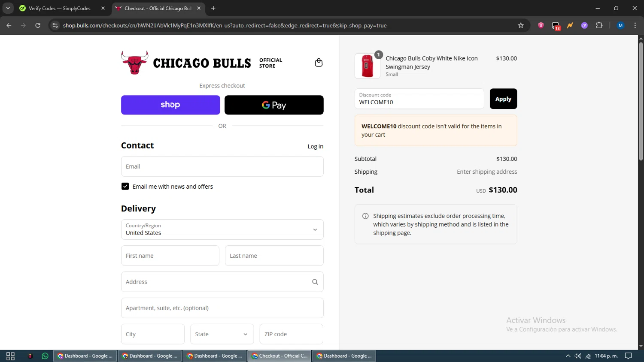This screenshot has height=362, width=644.
Task: Click the shipping estimates info icon
Action: (365, 216)
